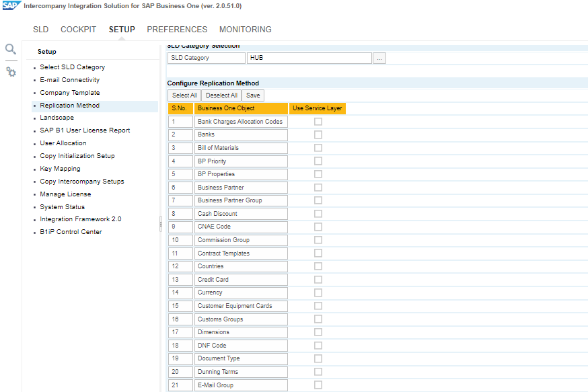588x392 pixels.
Task: Open B1iP Control Center entry
Action: (71, 232)
